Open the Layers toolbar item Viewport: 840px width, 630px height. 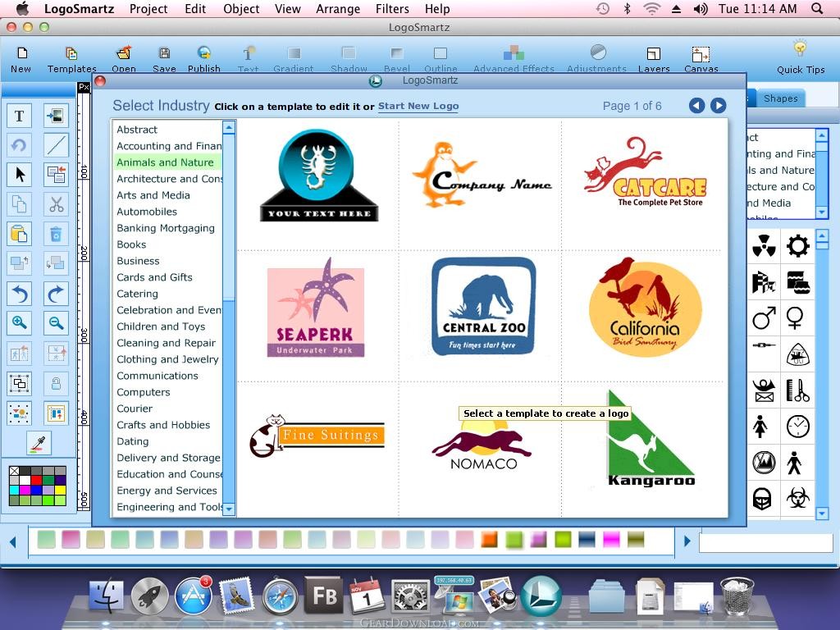[654, 59]
